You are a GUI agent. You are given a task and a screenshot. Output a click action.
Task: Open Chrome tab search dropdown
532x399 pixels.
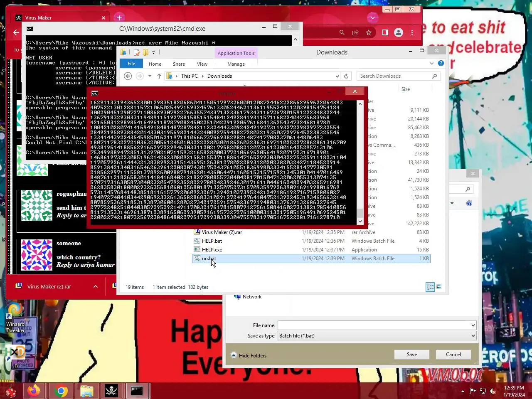(372, 17)
